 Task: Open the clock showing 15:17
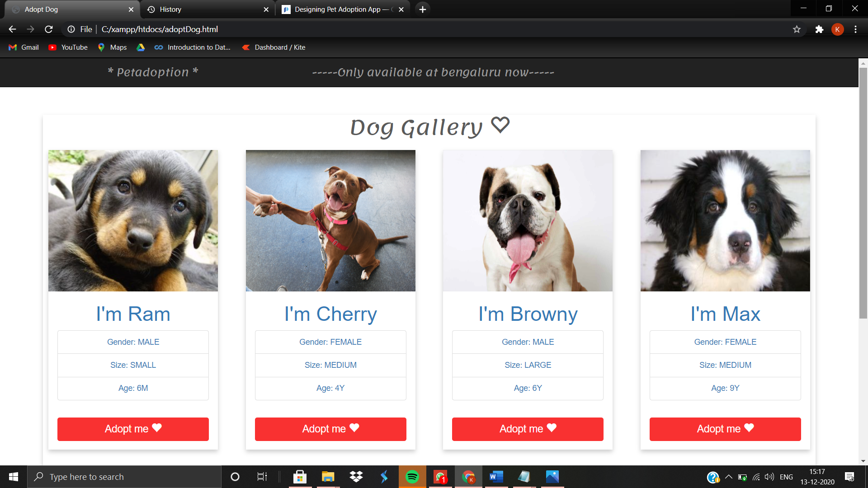(x=817, y=477)
